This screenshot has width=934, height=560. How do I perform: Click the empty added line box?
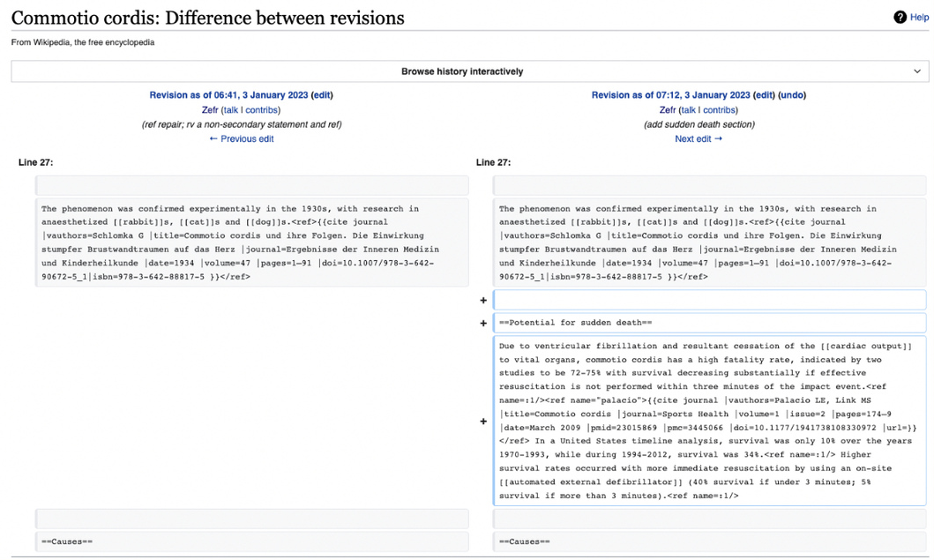click(709, 300)
